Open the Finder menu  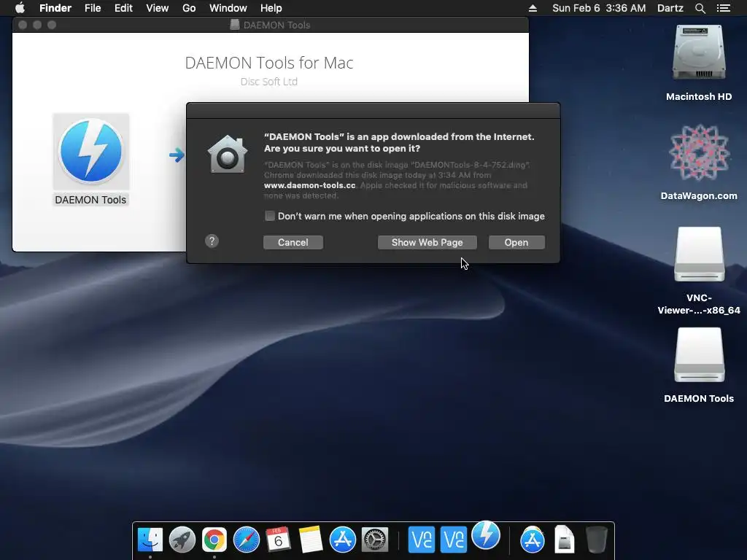[x=55, y=8]
